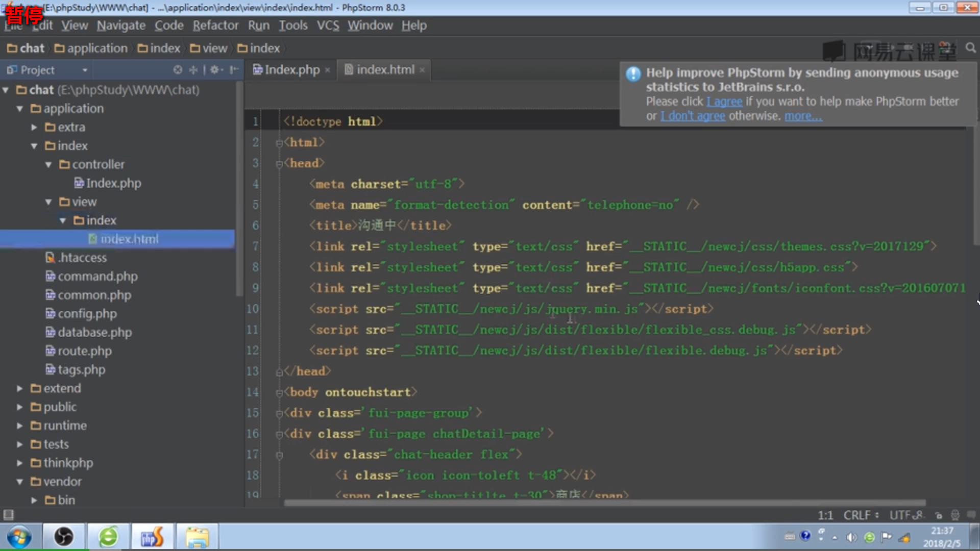Switch to the Index.php editor tab

292,70
